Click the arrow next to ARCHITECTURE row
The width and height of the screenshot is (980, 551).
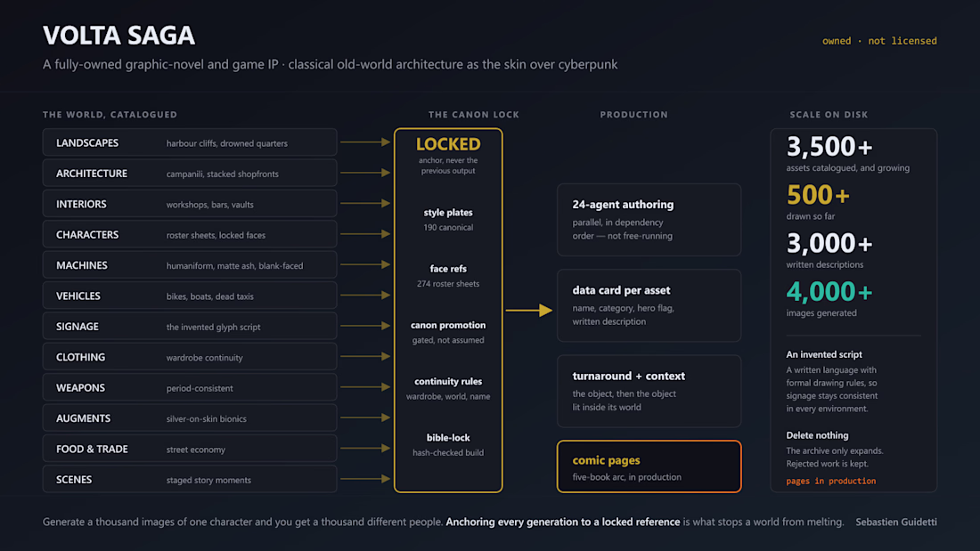pyautogui.click(x=365, y=173)
